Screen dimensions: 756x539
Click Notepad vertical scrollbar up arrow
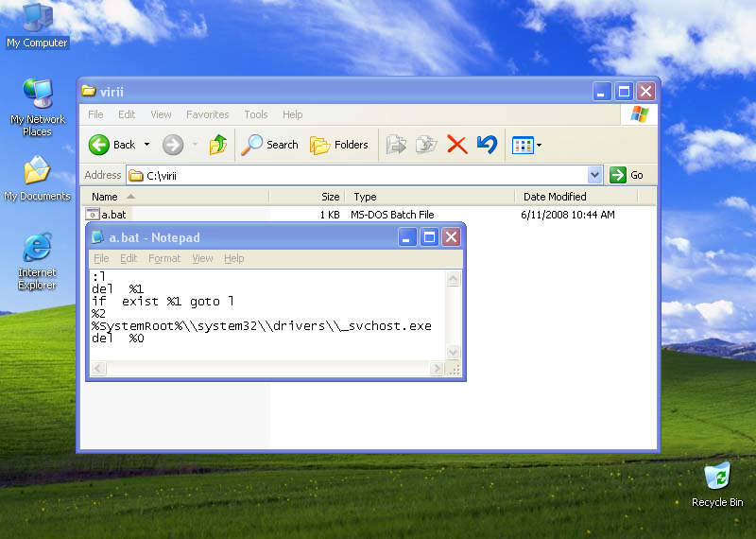(454, 278)
